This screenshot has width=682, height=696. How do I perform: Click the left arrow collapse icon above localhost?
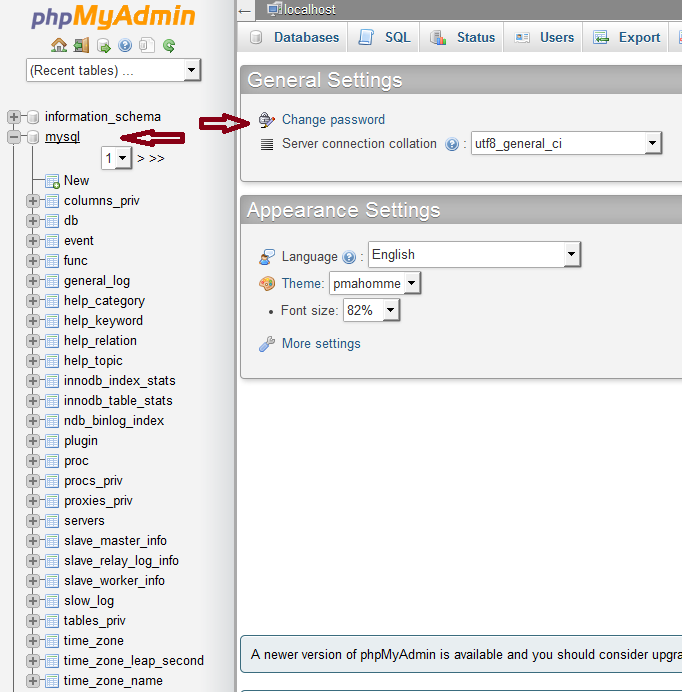tap(245, 10)
